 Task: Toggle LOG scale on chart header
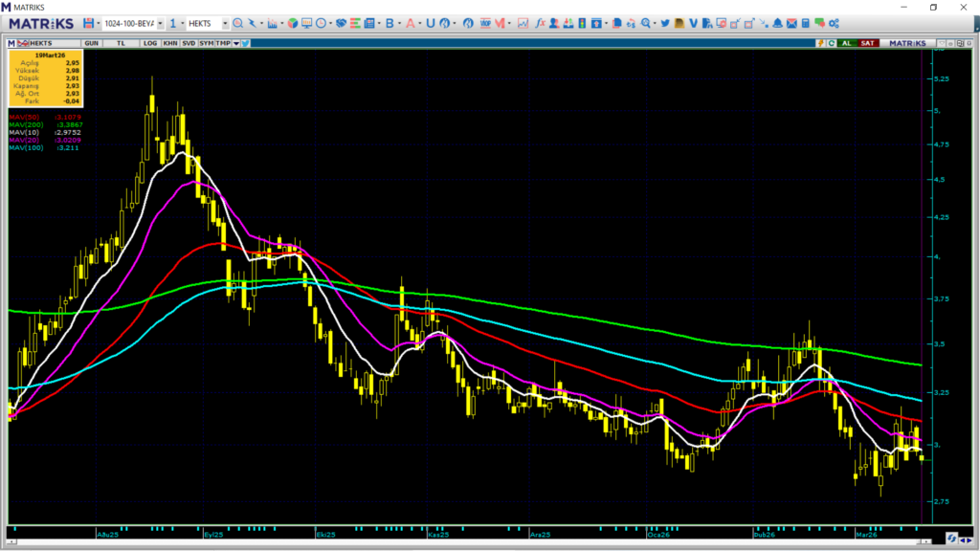(x=150, y=43)
